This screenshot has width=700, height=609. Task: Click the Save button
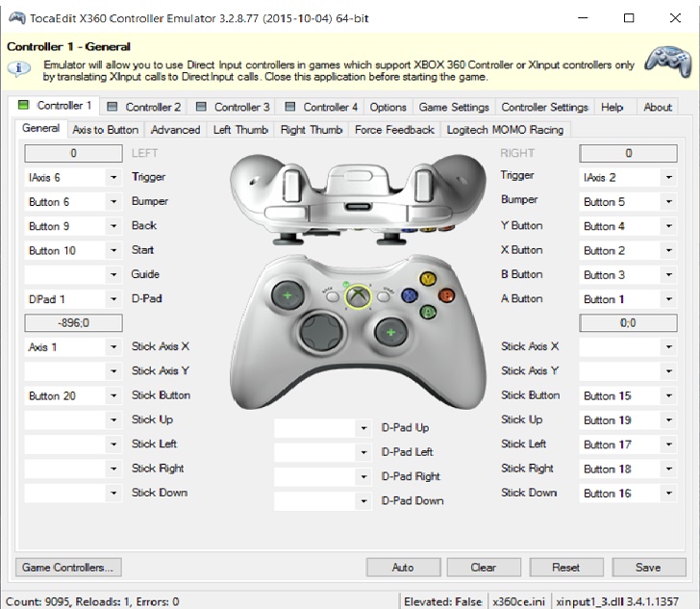click(648, 568)
